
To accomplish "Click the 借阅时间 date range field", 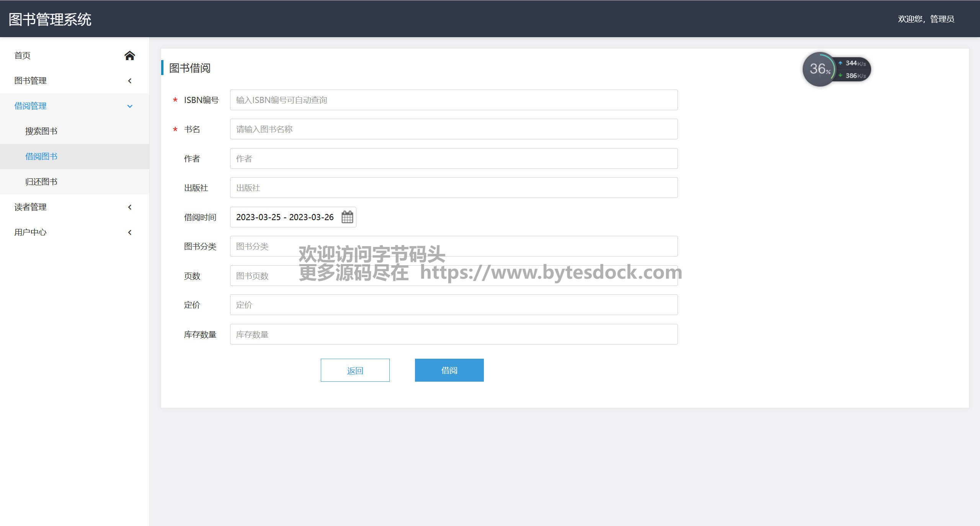I will tap(285, 217).
